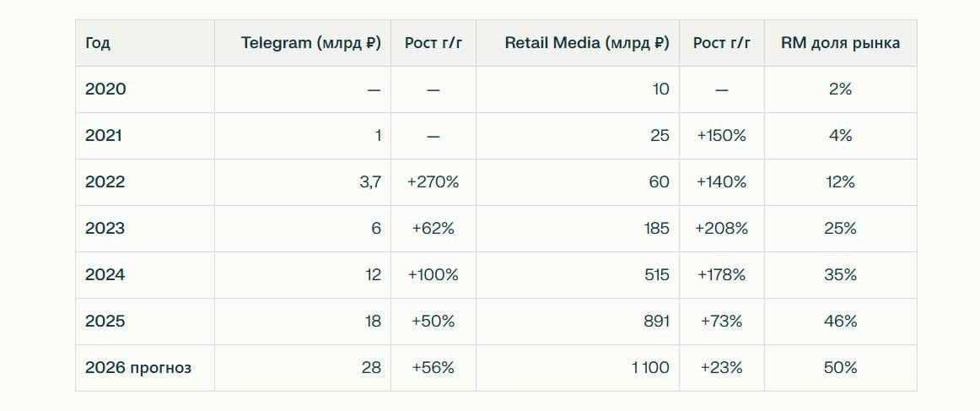Image resolution: width=980 pixels, height=411 pixels.
Task: Select the +208% growth cell
Action: point(722,229)
